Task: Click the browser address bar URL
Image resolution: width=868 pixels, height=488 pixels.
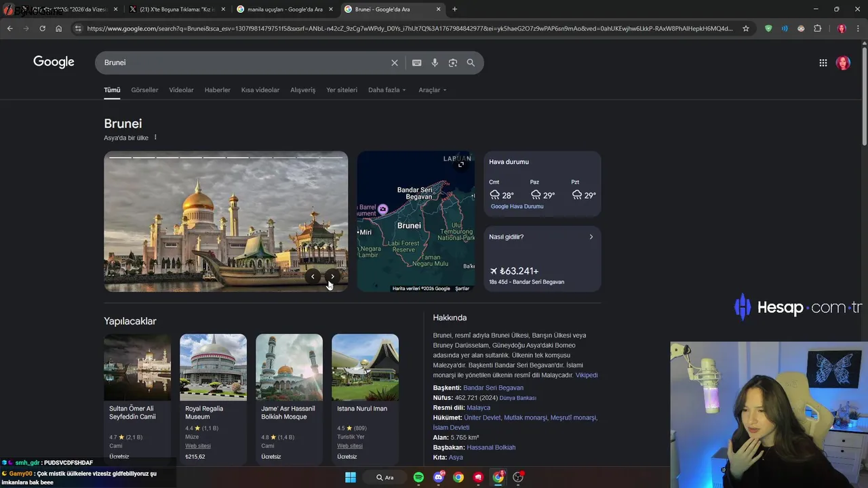Action: [410, 28]
